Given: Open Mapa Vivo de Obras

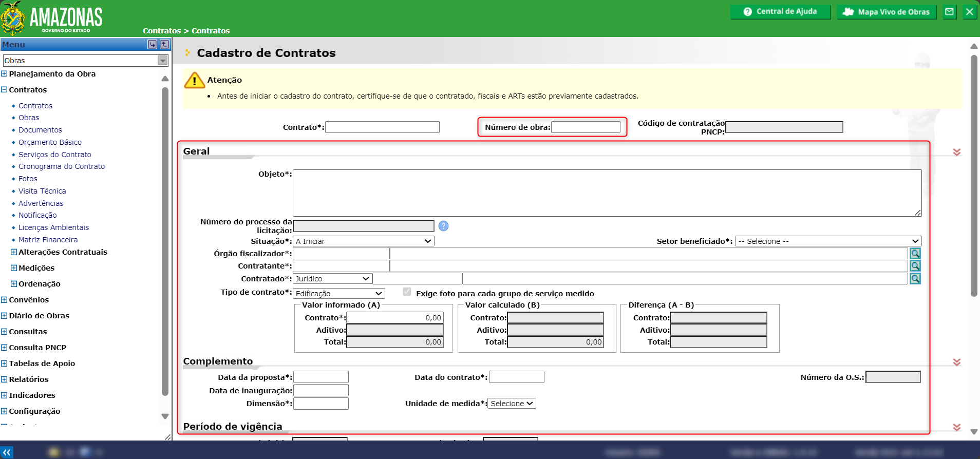Looking at the screenshot, I should tap(887, 12).
